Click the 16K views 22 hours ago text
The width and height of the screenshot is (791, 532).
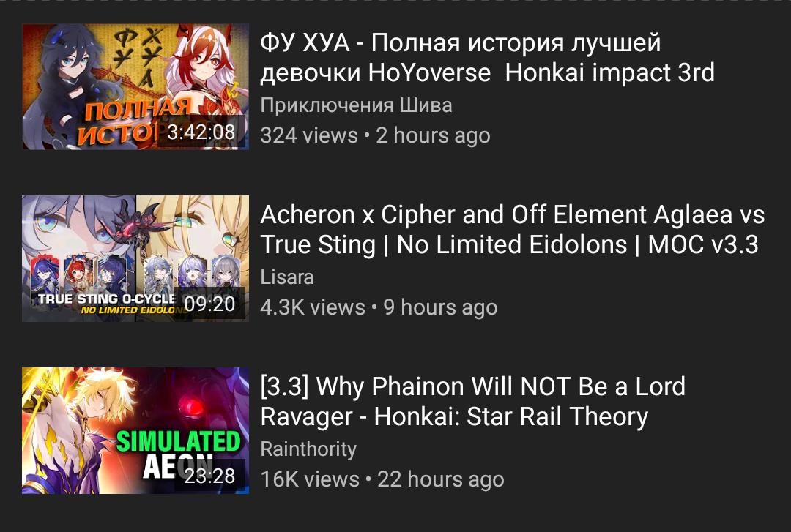[382, 479]
